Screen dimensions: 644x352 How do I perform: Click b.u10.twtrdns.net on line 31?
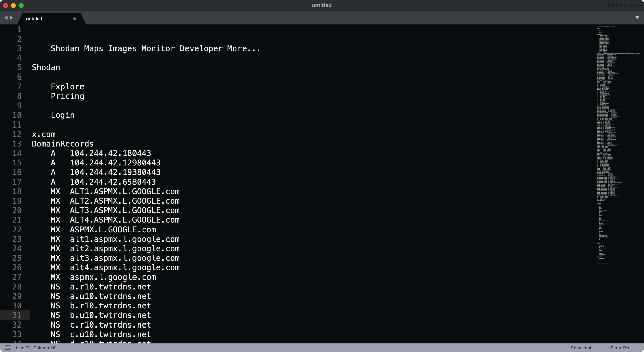coord(111,315)
